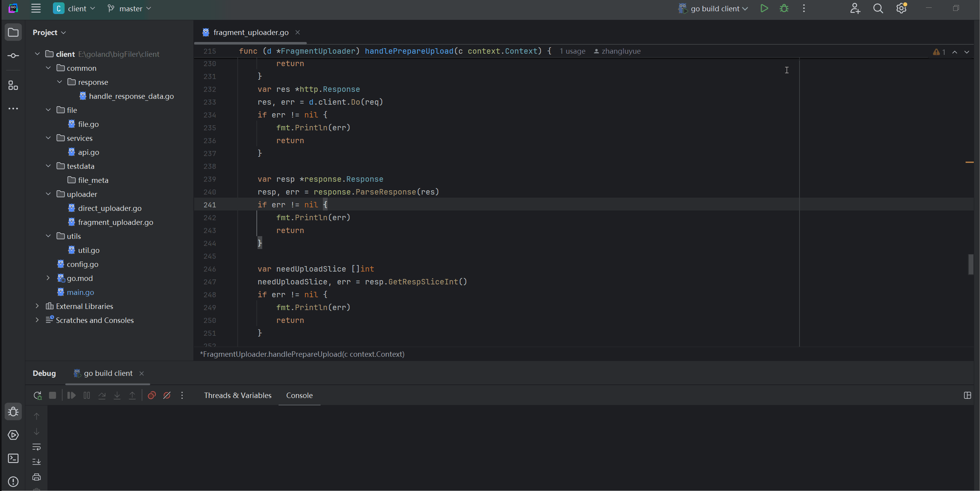980x491 pixels.
Task: Toggle scroll to end in console
Action: [x=37, y=462]
